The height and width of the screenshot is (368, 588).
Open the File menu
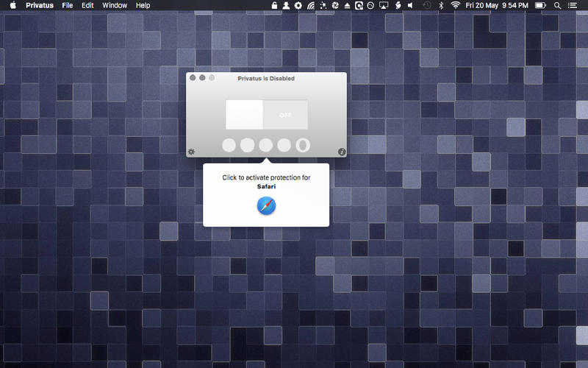coord(68,5)
